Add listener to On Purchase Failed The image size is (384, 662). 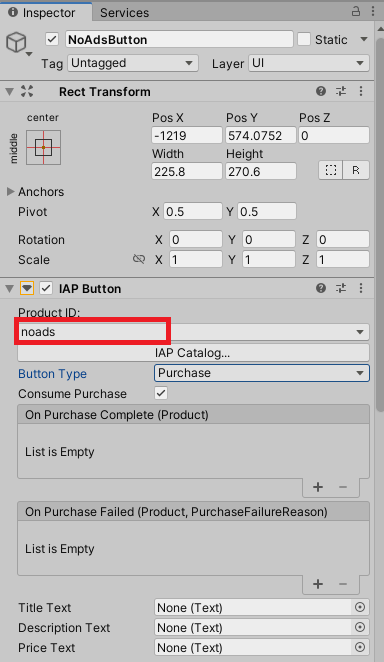318,584
